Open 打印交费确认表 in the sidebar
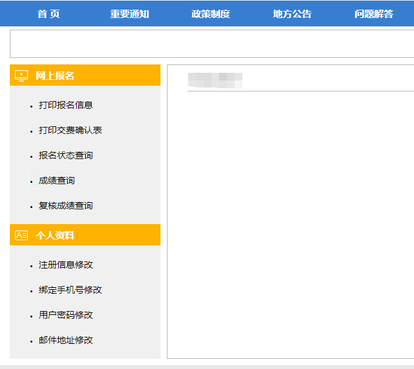This screenshot has height=369, width=414. pyautogui.click(x=70, y=130)
